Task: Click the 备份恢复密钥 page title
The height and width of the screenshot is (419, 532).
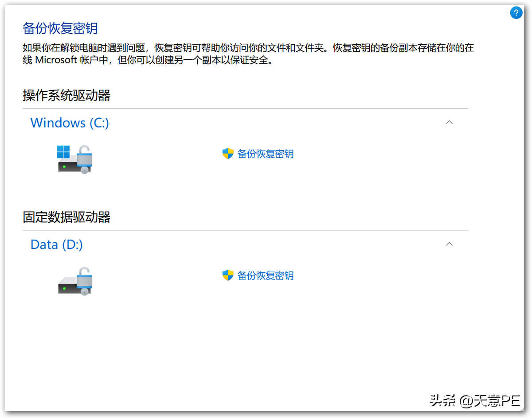Action: pos(60,28)
